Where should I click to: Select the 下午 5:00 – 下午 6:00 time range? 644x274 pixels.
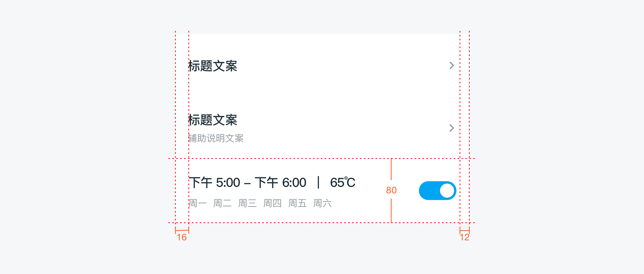(x=247, y=182)
